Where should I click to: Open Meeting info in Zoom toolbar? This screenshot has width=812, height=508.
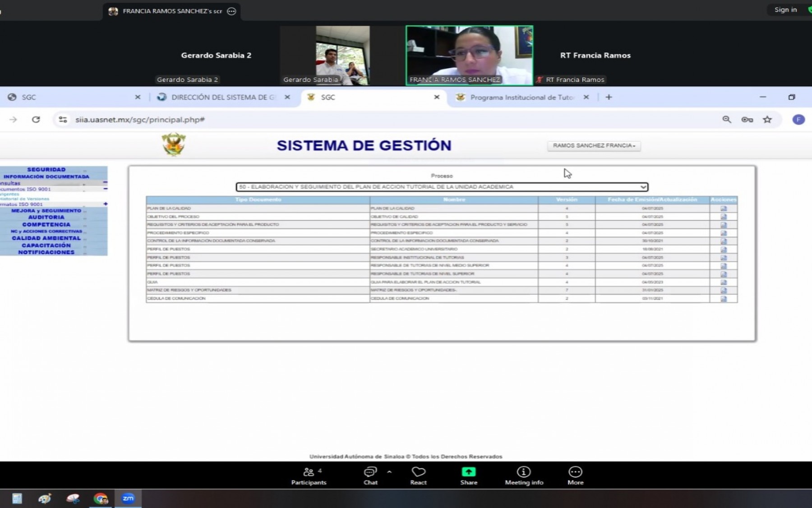pyautogui.click(x=523, y=472)
